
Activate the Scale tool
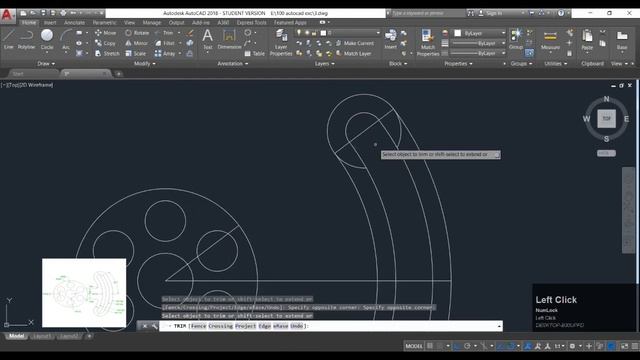click(136, 53)
